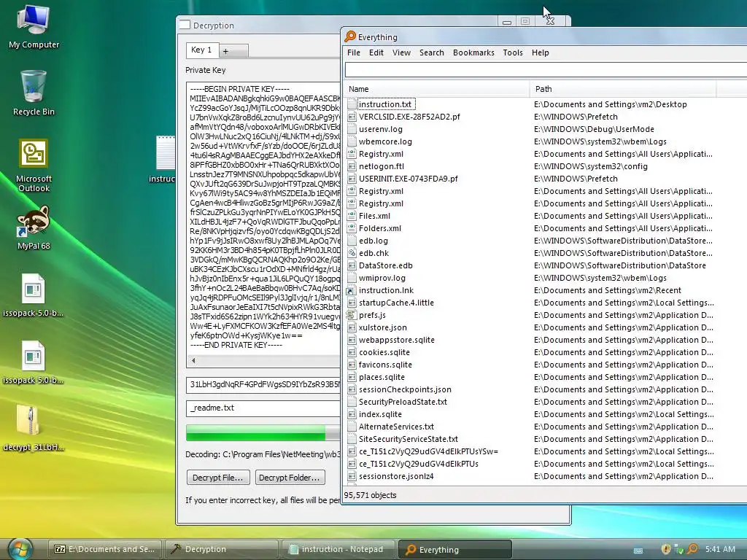The height and width of the screenshot is (560, 747).
Task: Select AlternateServices.txt in results
Action: (396, 426)
